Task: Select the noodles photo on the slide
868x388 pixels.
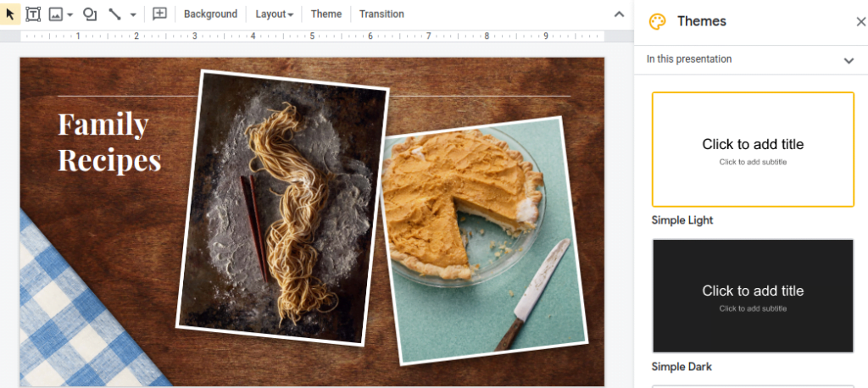Action: [x=282, y=208]
